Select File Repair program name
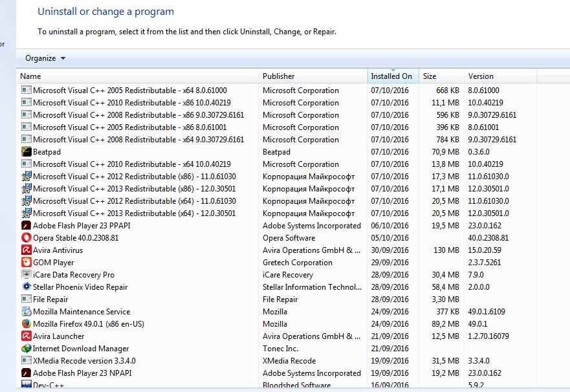The width and height of the screenshot is (570, 392). point(50,299)
